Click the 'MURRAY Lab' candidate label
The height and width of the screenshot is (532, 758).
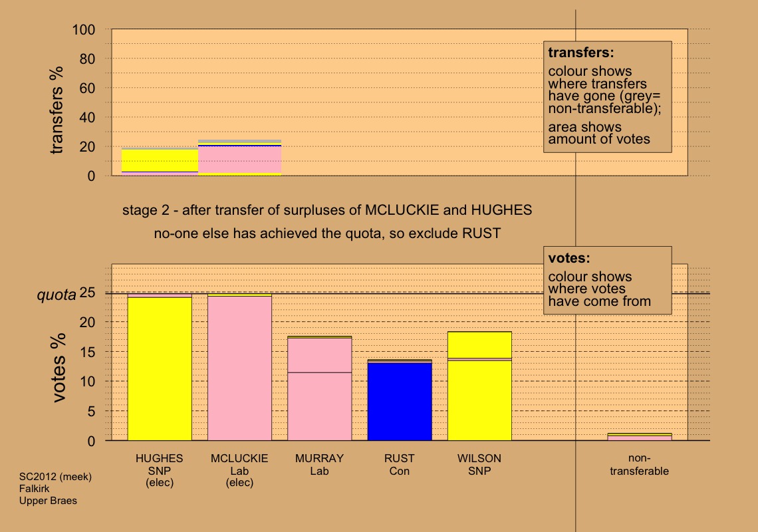click(319, 465)
